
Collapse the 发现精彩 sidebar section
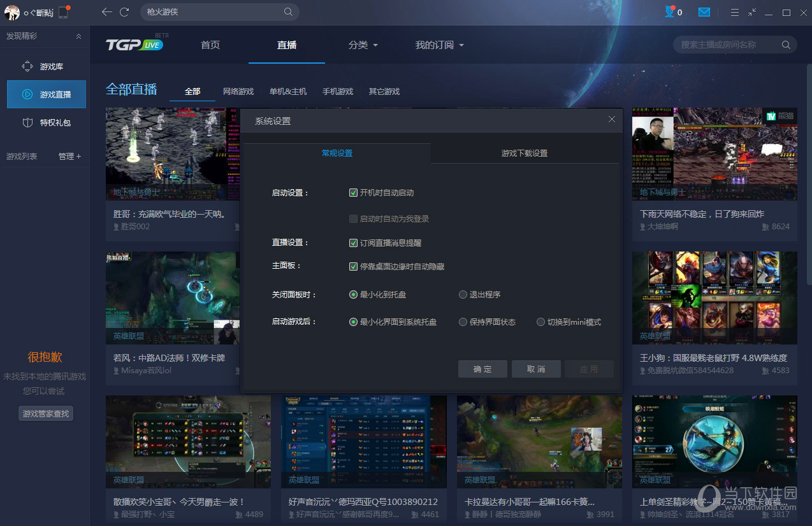tap(78, 36)
